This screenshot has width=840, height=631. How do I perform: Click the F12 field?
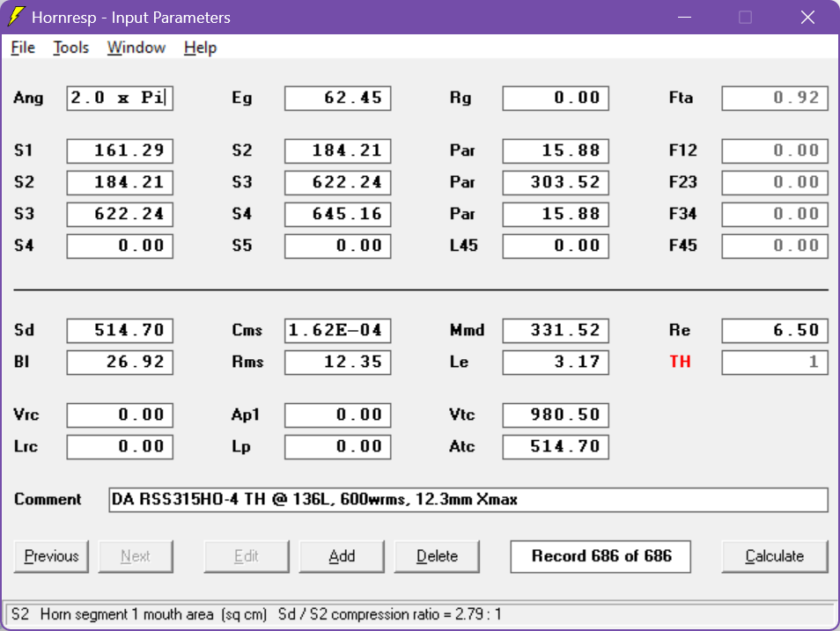pos(775,150)
